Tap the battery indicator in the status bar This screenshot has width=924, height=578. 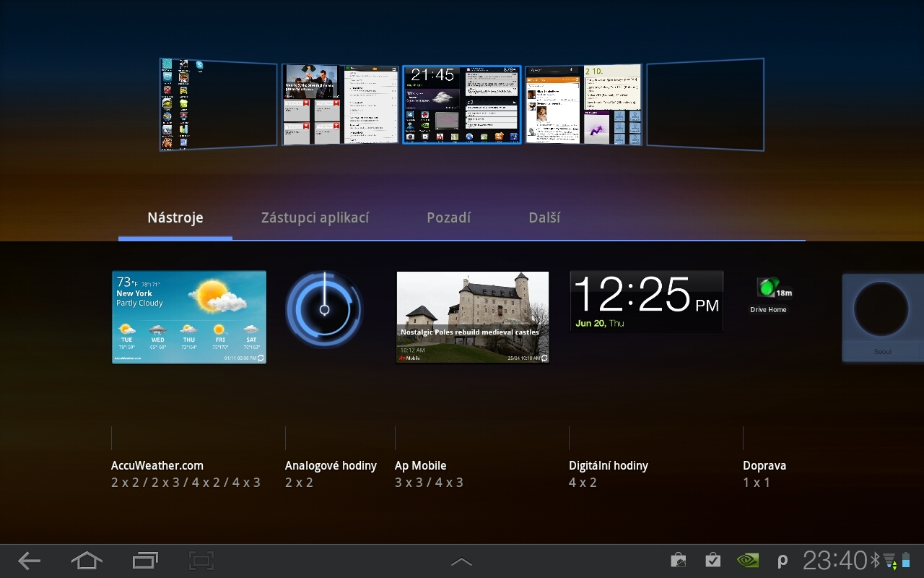click(x=908, y=560)
